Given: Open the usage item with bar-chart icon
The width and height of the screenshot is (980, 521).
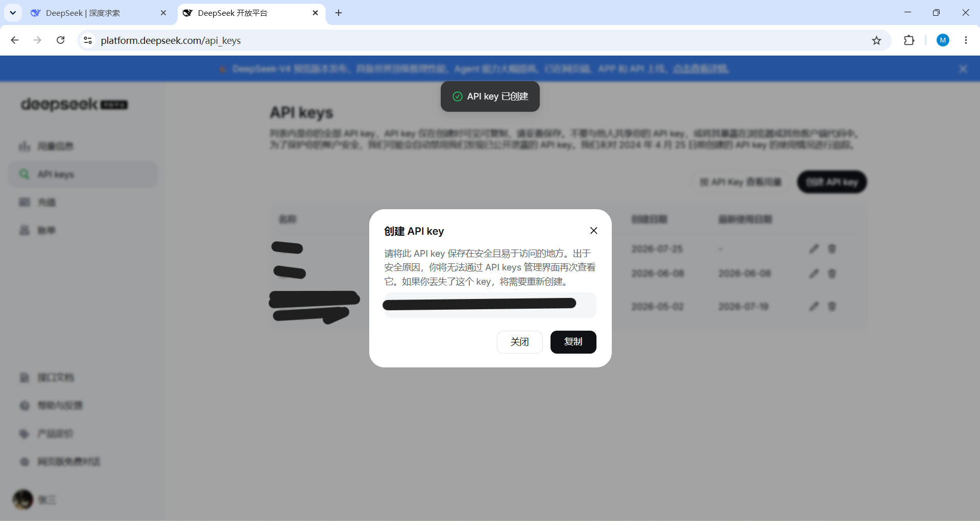Looking at the screenshot, I should pyautogui.click(x=83, y=146).
